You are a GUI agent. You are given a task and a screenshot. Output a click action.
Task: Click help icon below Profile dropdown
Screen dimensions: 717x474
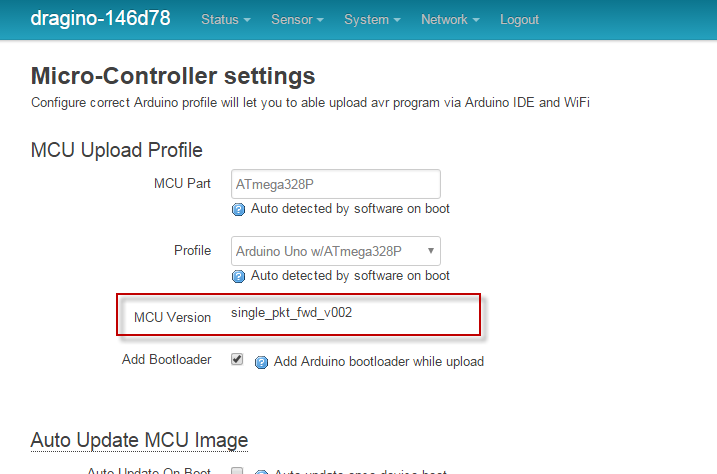point(238,276)
